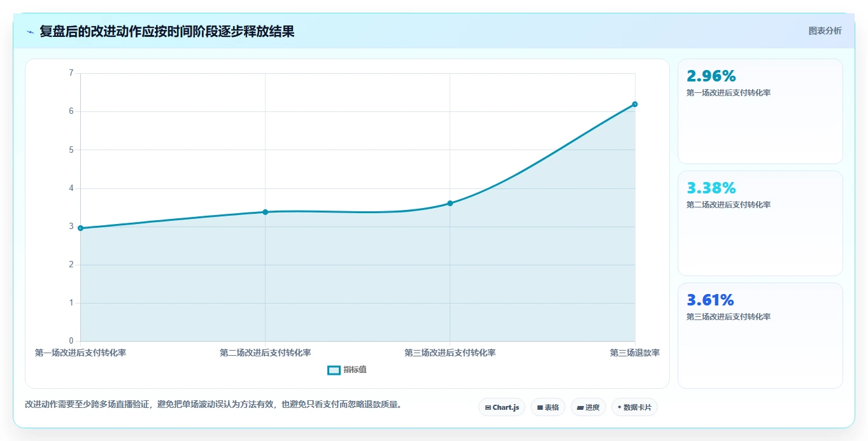Click the 指标值 legend color box

334,370
